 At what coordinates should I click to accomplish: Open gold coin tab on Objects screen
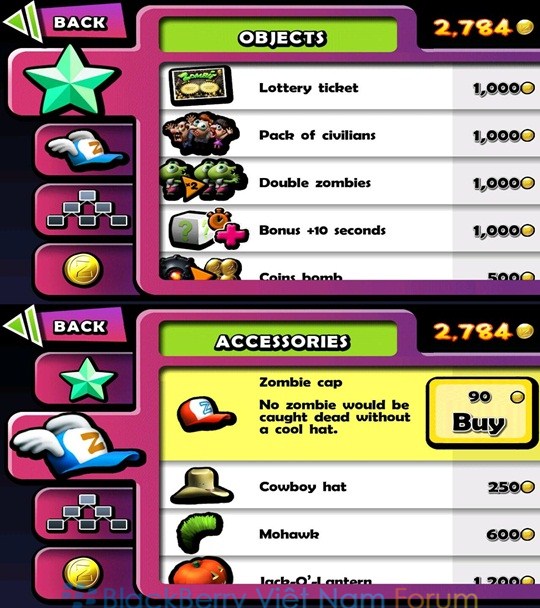(85, 269)
